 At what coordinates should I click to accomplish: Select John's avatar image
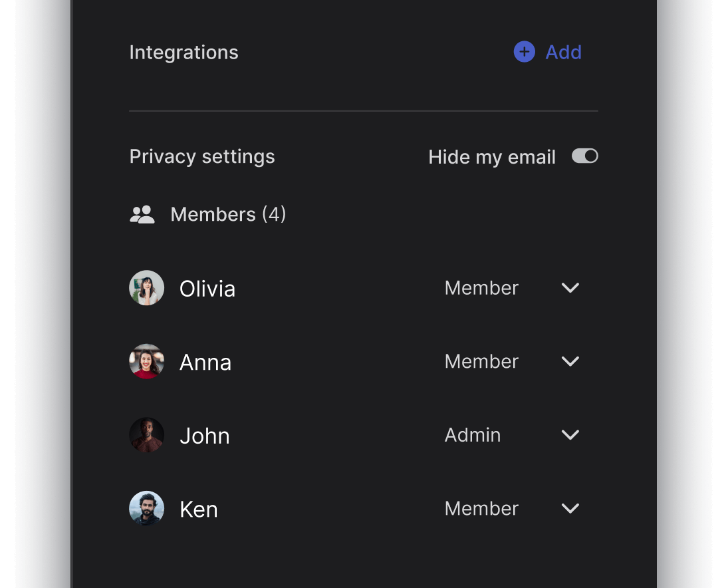pos(146,435)
